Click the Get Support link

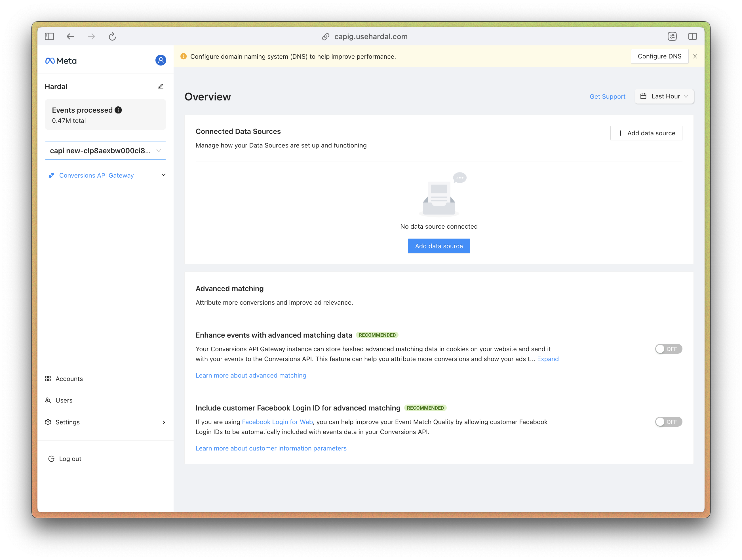coord(607,97)
